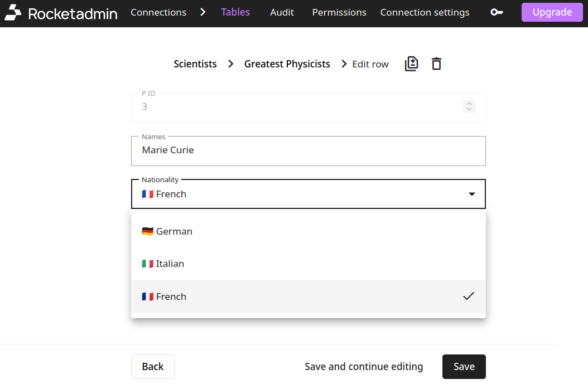Choose the Italian option
This screenshot has width=588, height=384.
pos(309,264)
